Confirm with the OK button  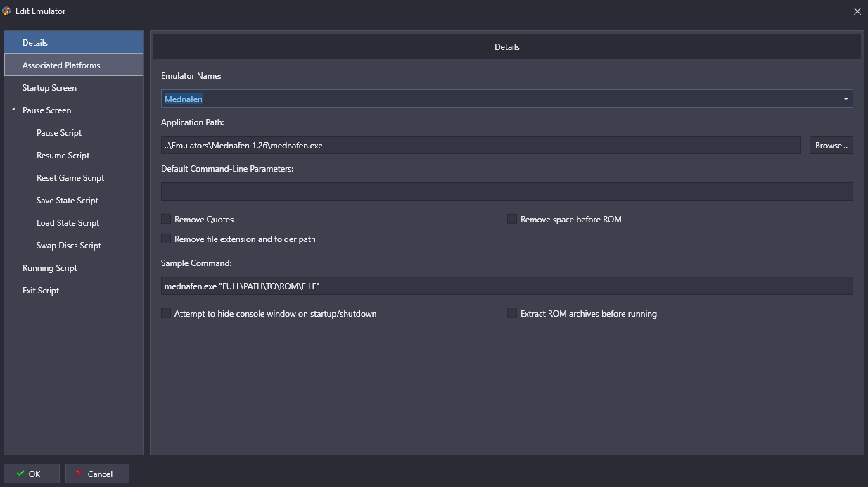(x=32, y=474)
